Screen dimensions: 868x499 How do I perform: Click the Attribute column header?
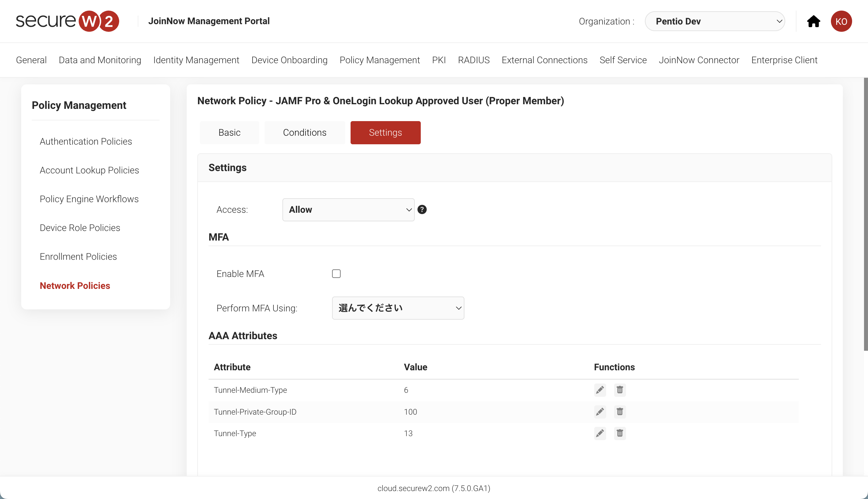tap(232, 367)
